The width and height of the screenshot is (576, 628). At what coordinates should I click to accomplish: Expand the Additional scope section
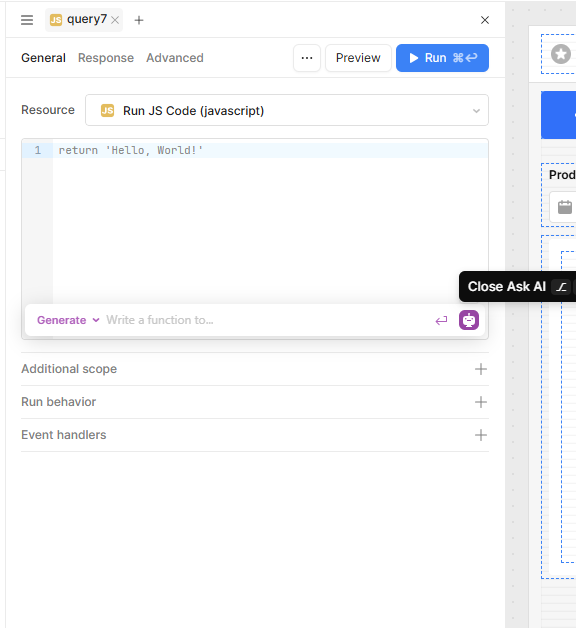(255, 369)
